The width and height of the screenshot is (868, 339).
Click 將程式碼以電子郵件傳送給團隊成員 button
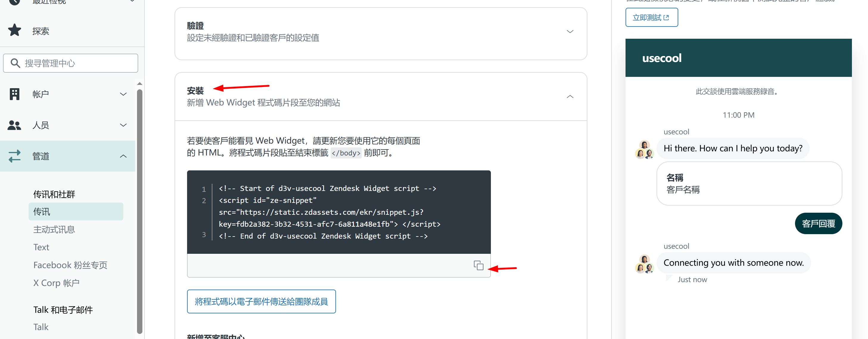point(261,301)
